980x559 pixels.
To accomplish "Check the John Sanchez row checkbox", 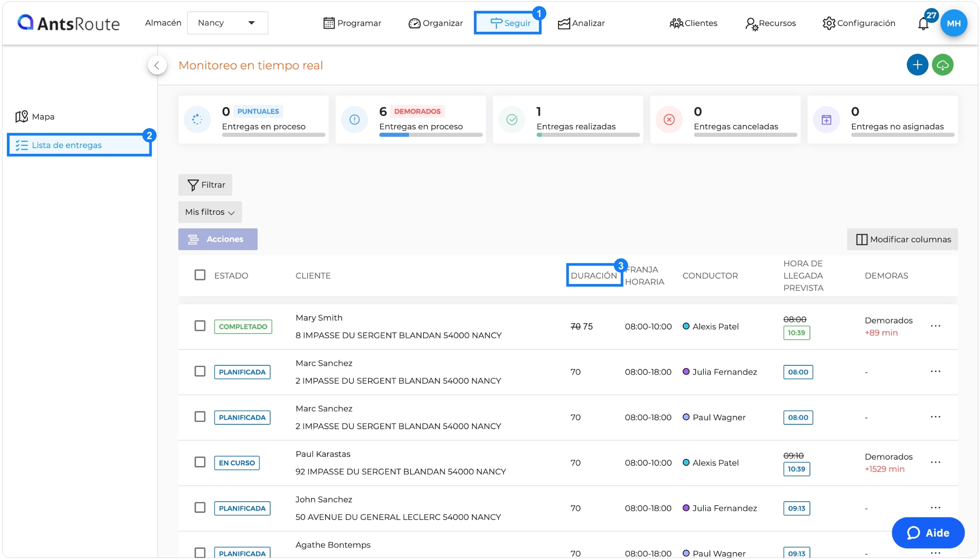I will (x=200, y=508).
